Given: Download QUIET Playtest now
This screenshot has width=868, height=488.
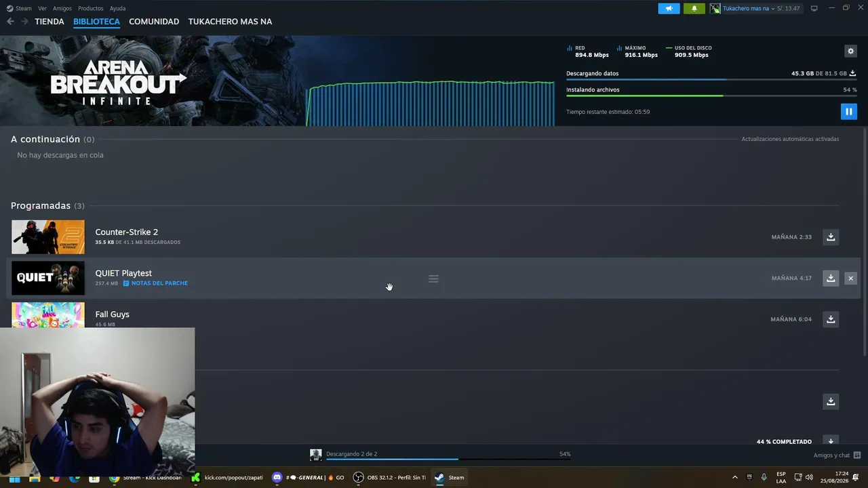Looking at the screenshot, I should (x=831, y=278).
